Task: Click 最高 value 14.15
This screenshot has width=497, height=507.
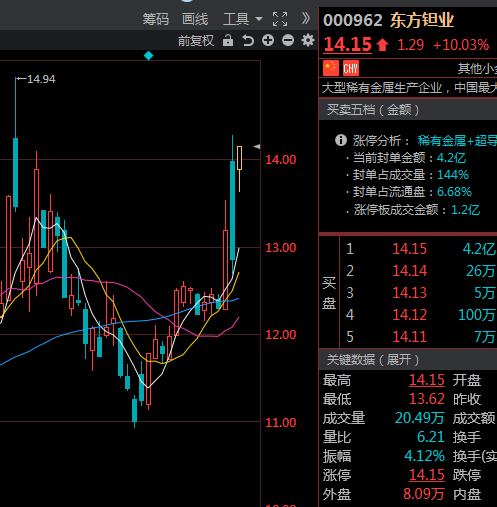Action: [427, 380]
